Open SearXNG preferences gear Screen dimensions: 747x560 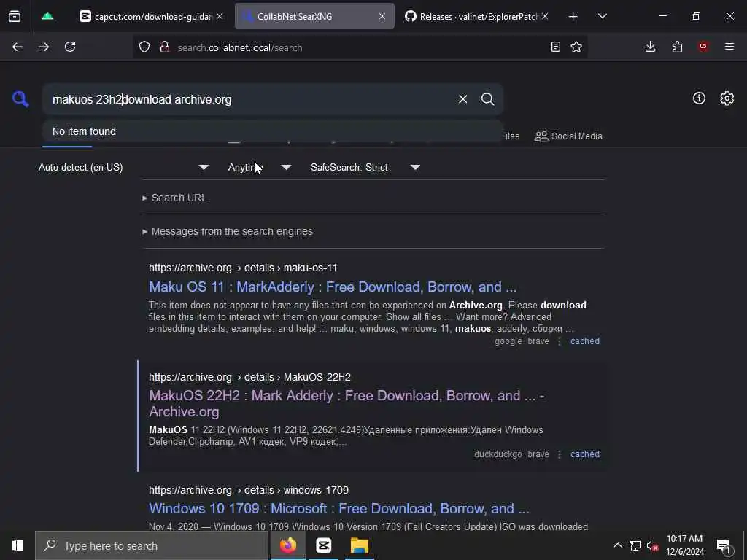click(727, 98)
